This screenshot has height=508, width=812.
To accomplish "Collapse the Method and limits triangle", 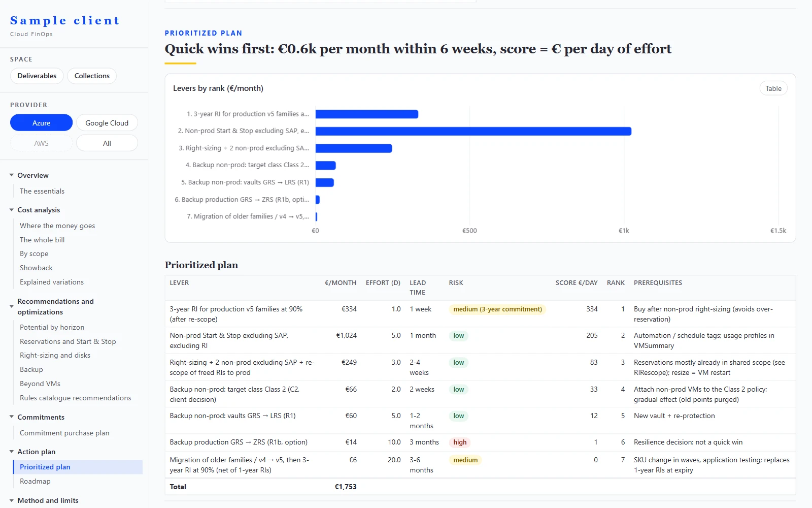I will tap(12, 500).
